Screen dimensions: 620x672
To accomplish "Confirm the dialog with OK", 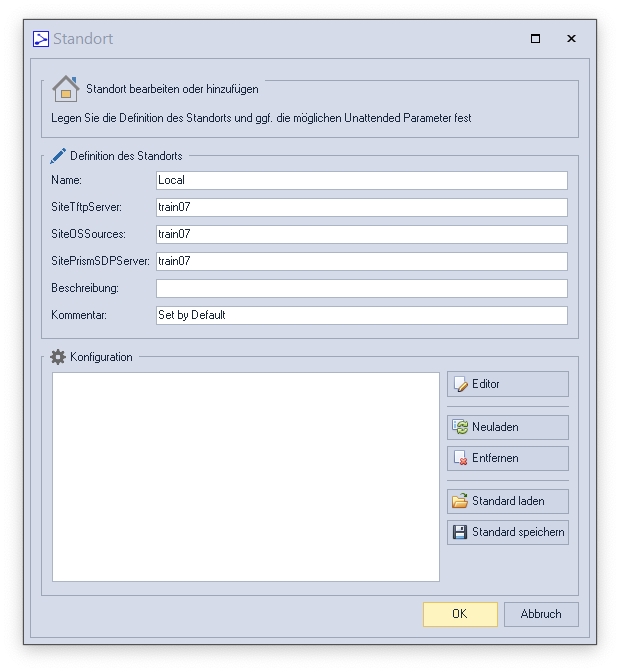I will coord(460,614).
